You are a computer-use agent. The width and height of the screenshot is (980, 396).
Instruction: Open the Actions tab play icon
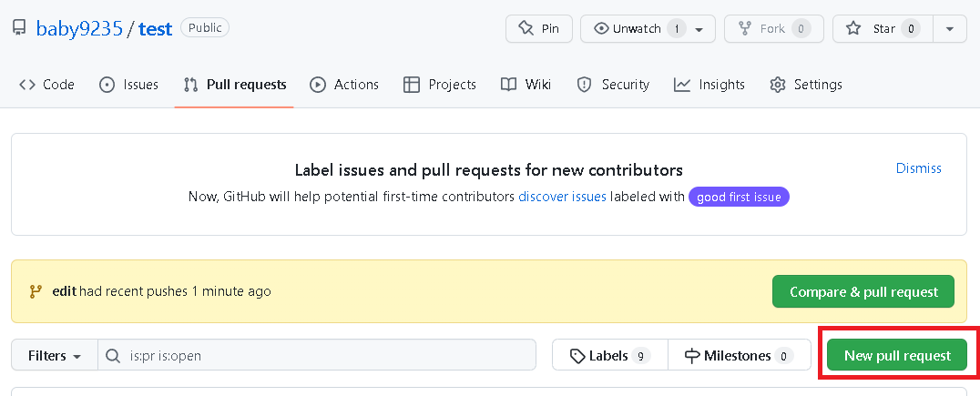click(318, 85)
